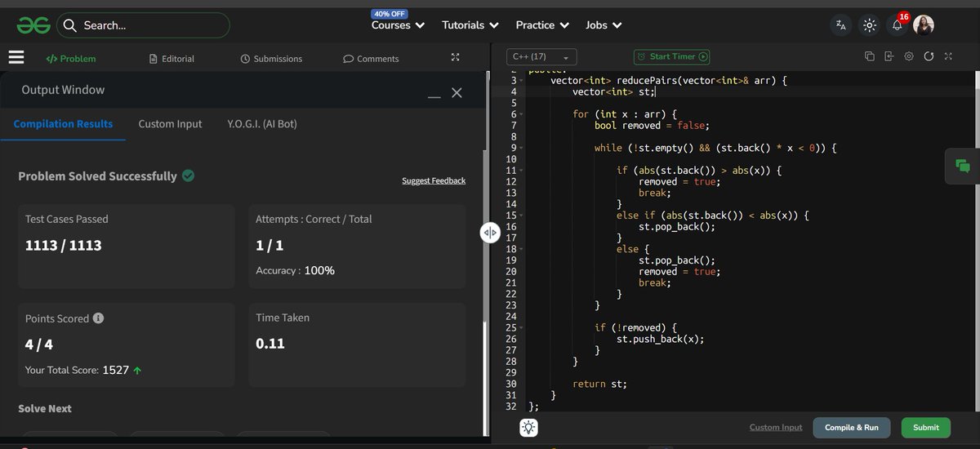Image resolution: width=980 pixels, height=449 pixels.
Task: Open the user profile avatar
Action: click(x=924, y=25)
